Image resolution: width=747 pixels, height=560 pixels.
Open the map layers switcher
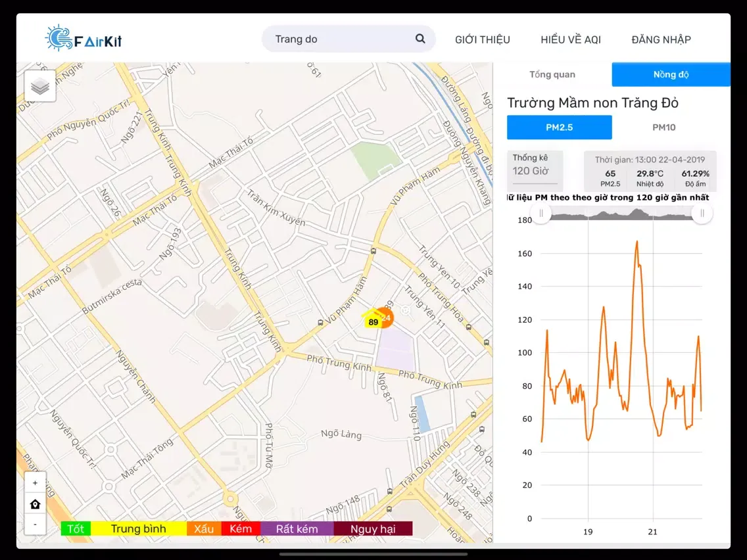(40, 86)
